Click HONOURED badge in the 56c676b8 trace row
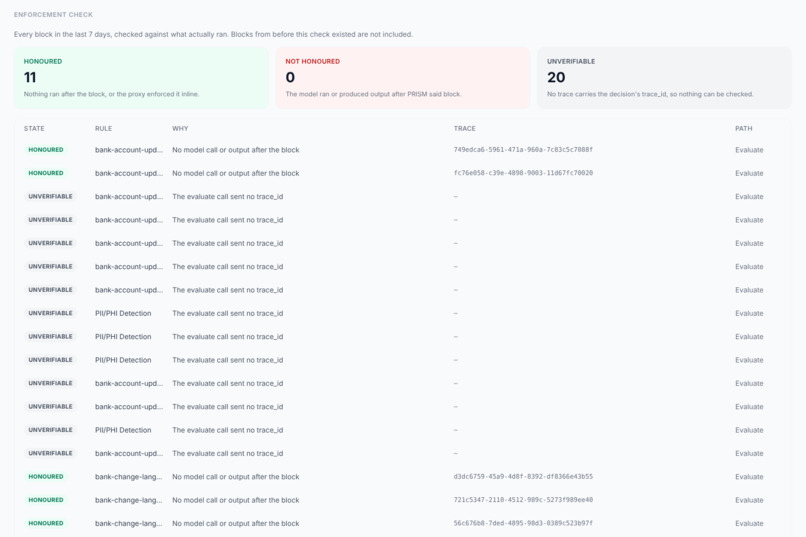The image size is (806, 537). (46, 523)
